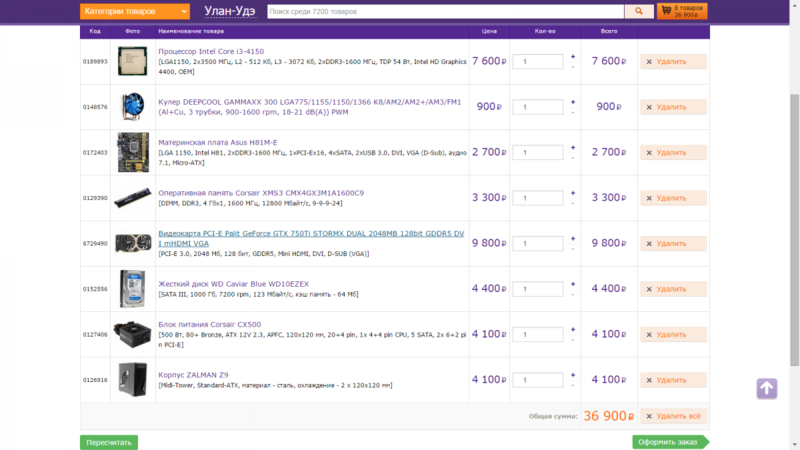The width and height of the screenshot is (800, 450).
Task: Click 'Оформить заказ' to checkout
Action: click(x=669, y=442)
